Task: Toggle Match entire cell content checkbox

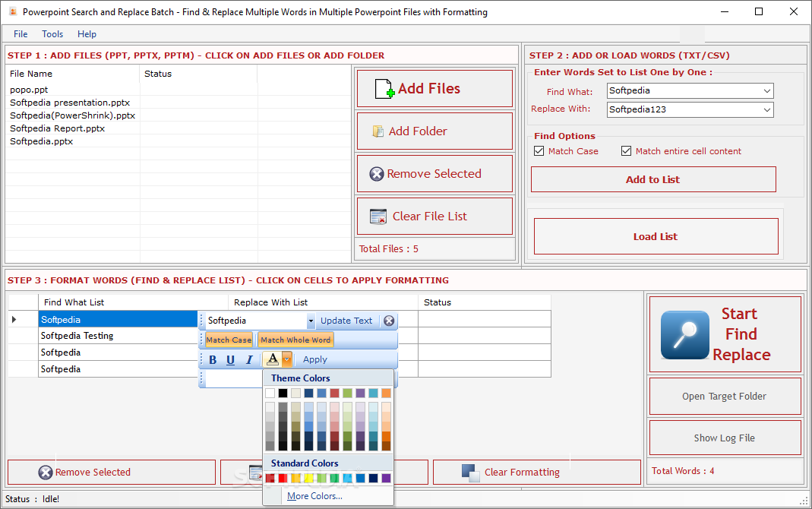Action: tap(626, 150)
